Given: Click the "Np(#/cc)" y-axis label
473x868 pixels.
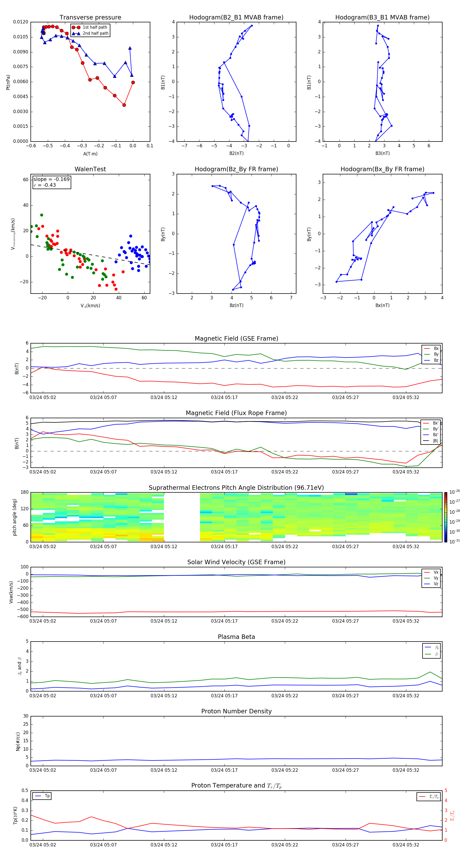Looking at the screenshot, I should tap(18, 741).
